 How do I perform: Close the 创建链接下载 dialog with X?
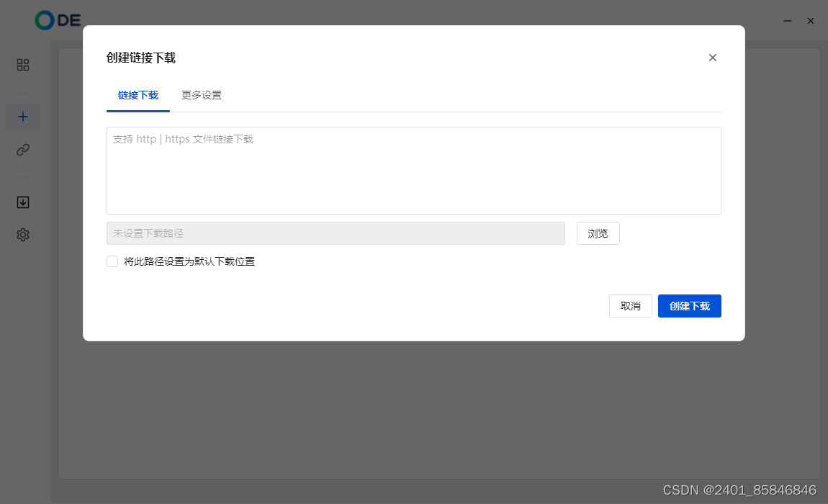tap(712, 58)
